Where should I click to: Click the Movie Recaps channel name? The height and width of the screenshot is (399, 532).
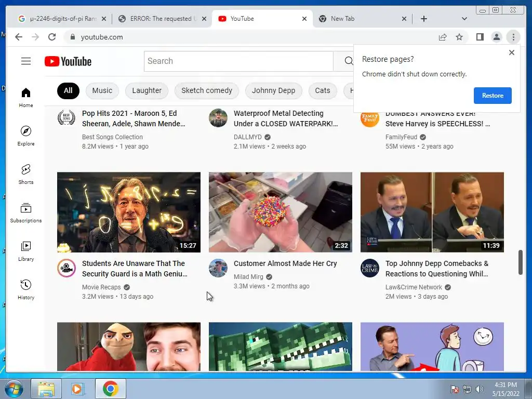pyautogui.click(x=101, y=287)
